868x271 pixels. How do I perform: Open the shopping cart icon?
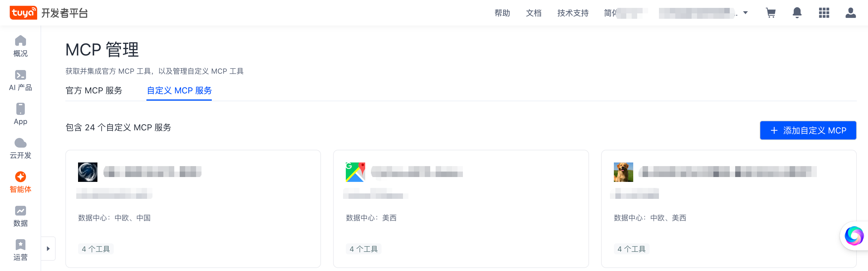tap(771, 13)
